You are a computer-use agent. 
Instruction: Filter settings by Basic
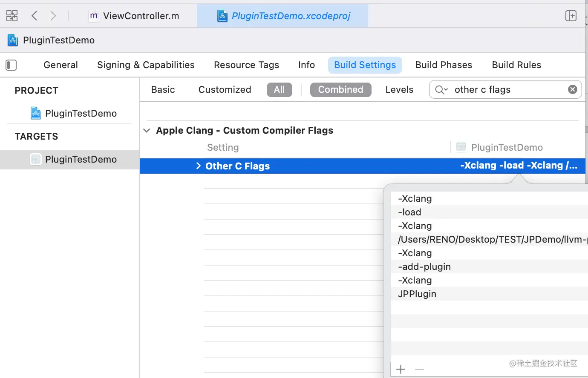[163, 89]
